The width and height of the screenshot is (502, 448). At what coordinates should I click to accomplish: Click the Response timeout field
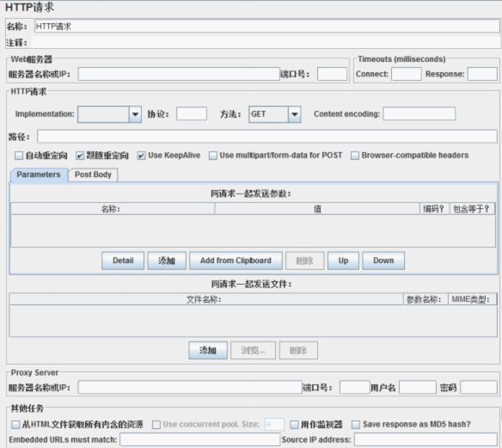point(482,74)
